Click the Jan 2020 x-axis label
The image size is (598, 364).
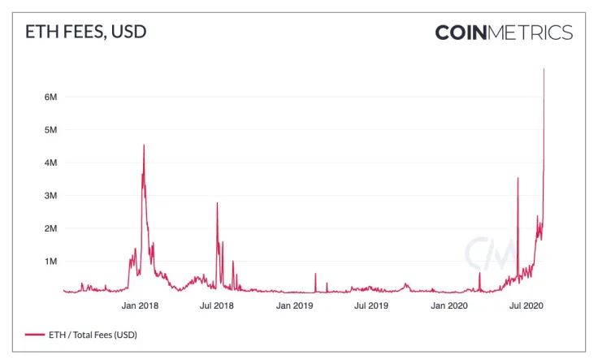pos(448,305)
